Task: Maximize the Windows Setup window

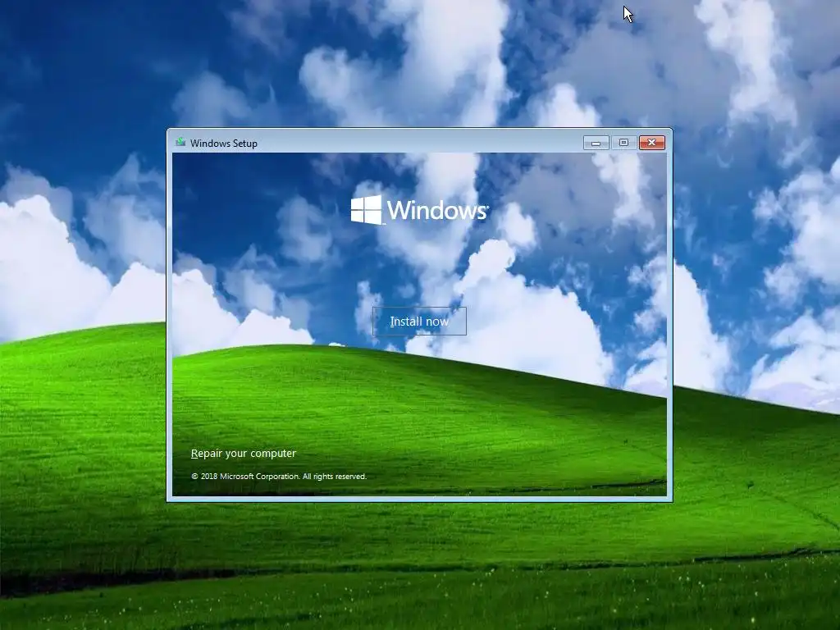Action: point(623,143)
